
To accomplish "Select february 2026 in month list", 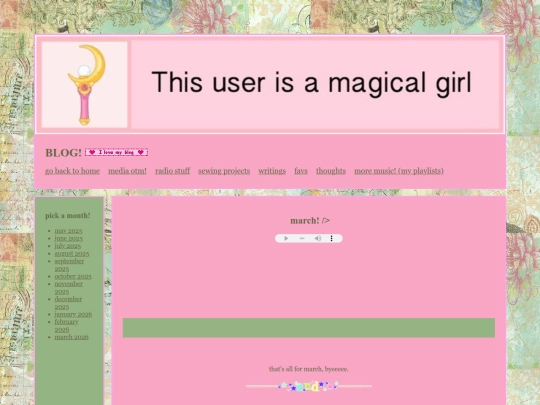I will click(x=66, y=325).
